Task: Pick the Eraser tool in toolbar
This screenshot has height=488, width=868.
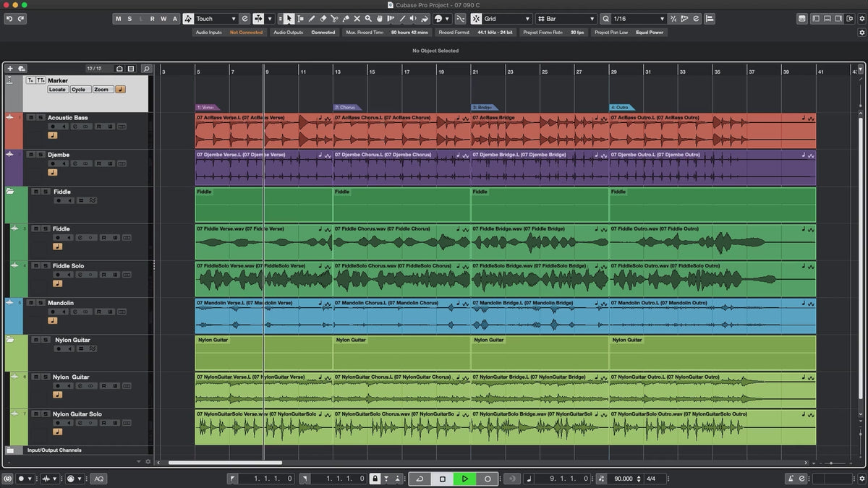Action: coord(323,19)
